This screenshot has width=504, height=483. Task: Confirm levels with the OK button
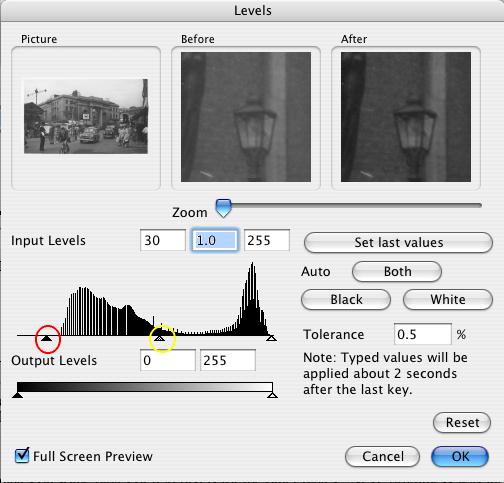tap(460, 456)
